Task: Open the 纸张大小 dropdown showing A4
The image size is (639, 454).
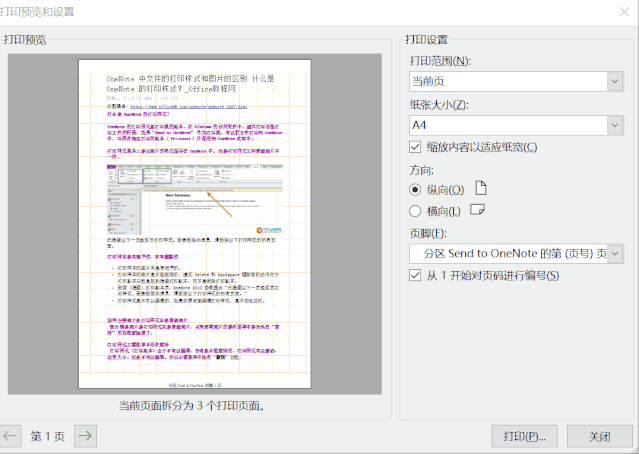Action: 516,125
